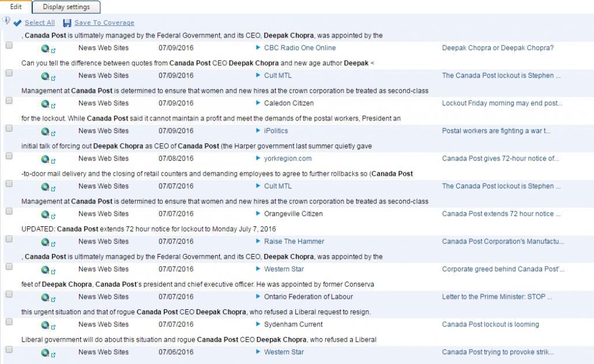
Task: Tick the checkbox for CBC Radio One Online
Action: coord(9,45)
